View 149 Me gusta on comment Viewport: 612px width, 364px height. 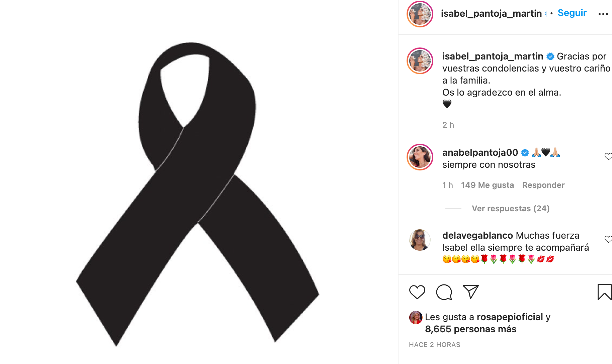coord(487,185)
